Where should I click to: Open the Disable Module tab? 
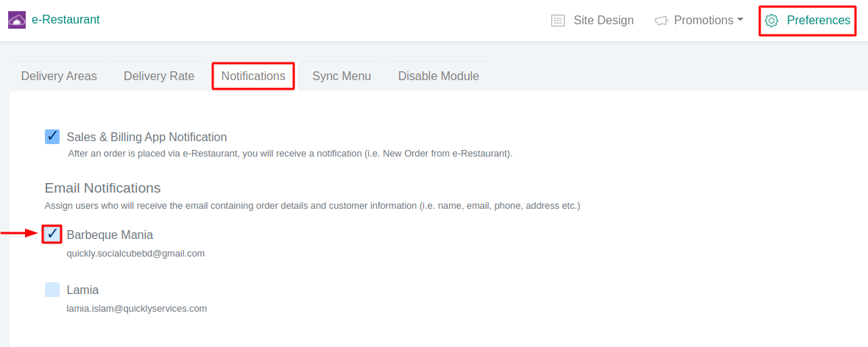[x=439, y=76]
